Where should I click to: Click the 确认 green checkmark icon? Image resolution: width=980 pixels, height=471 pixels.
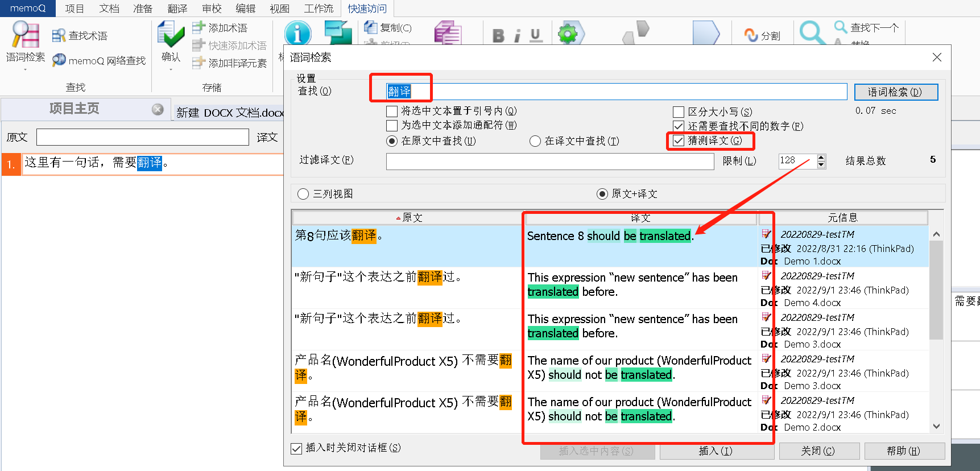(171, 35)
